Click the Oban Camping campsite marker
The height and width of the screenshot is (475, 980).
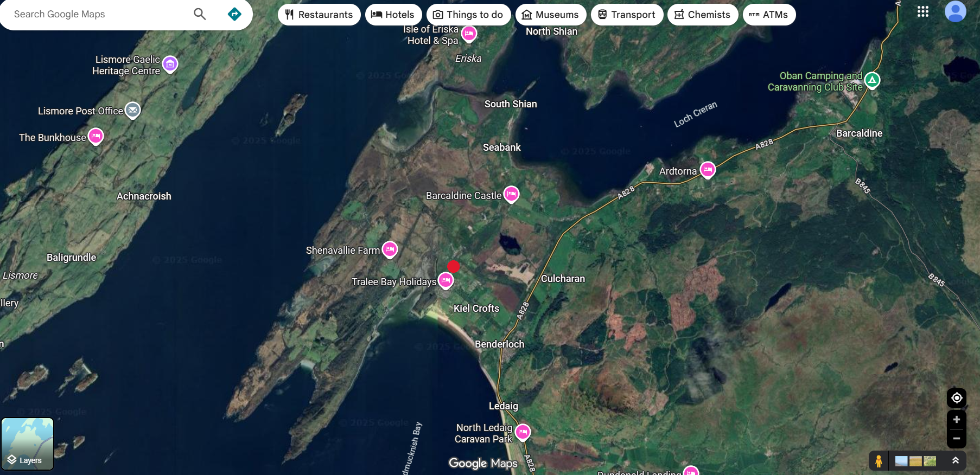872,81
